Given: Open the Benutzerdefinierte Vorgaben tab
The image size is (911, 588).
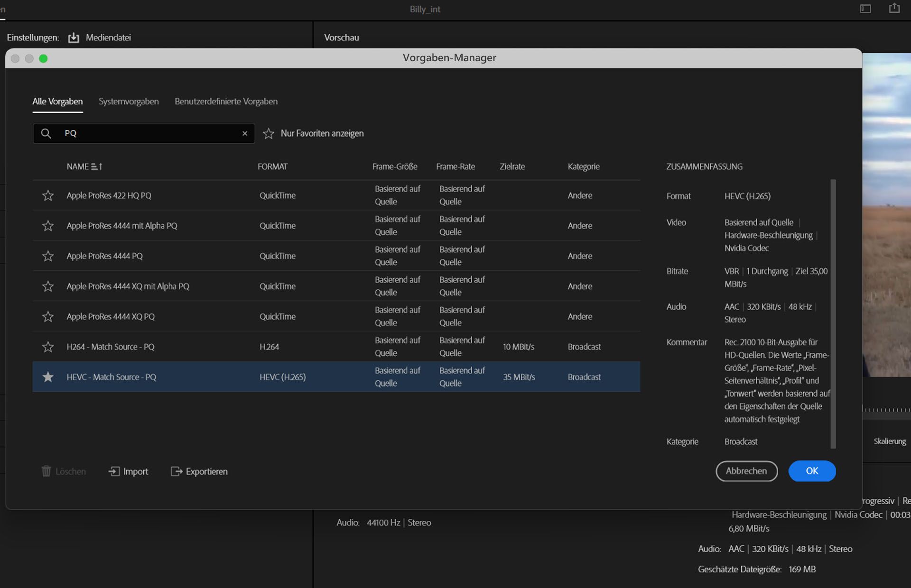Looking at the screenshot, I should pyautogui.click(x=226, y=101).
